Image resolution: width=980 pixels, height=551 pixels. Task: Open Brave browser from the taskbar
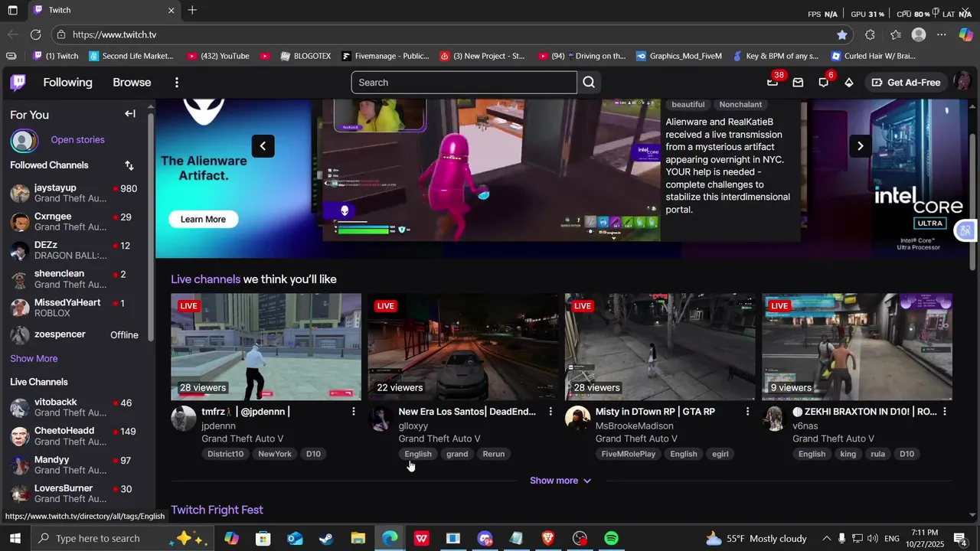tap(548, 538)
